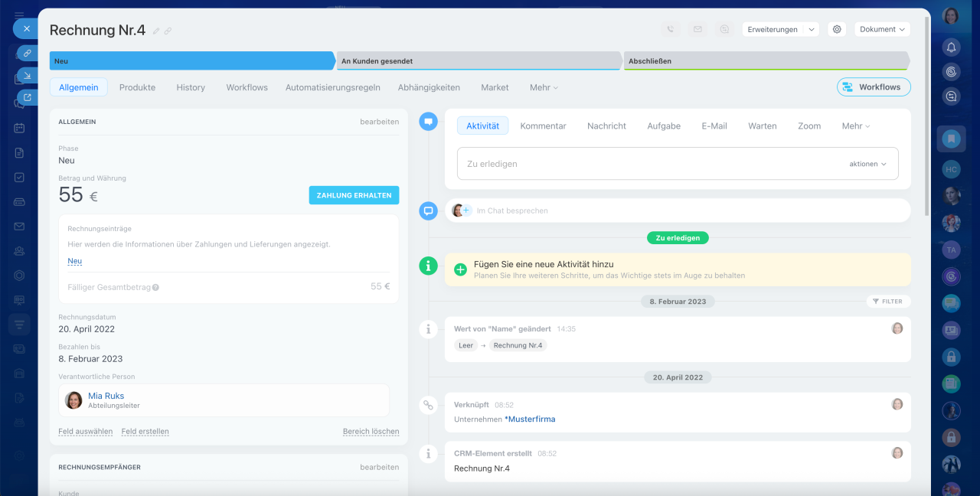Click help icon next to Fälliger Gesamtbetrag
Image resolution: width=980 pixels, height=496 pixels.
click(x=155, y=288)
